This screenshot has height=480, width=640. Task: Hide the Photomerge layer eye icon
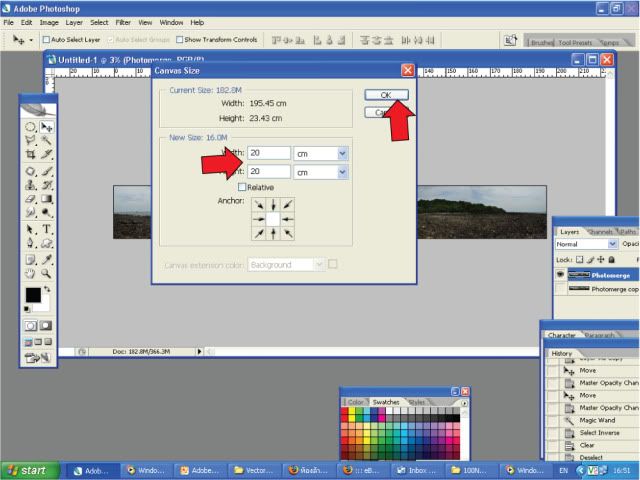[x=560, y=275]
